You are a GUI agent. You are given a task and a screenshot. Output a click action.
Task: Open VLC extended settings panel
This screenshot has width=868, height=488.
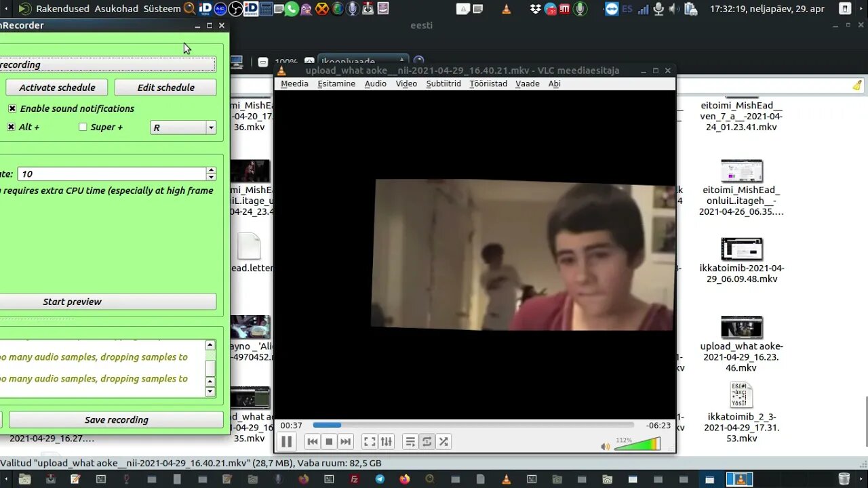tap(387, 442)
